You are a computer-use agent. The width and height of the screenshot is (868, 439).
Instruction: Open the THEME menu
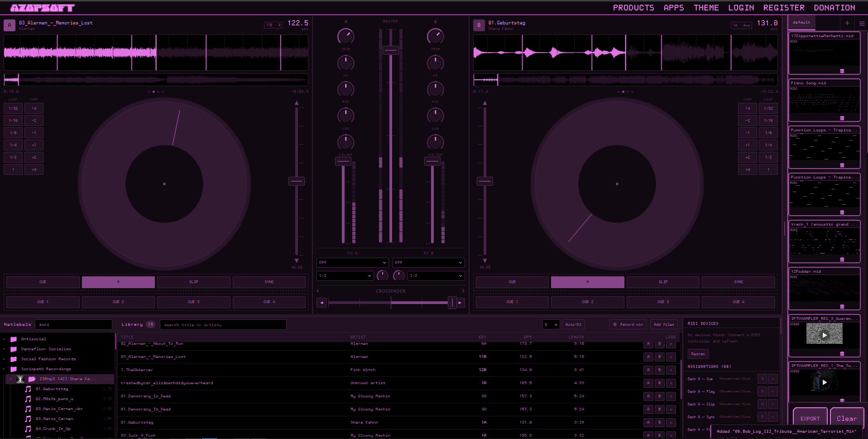point(706,8)
